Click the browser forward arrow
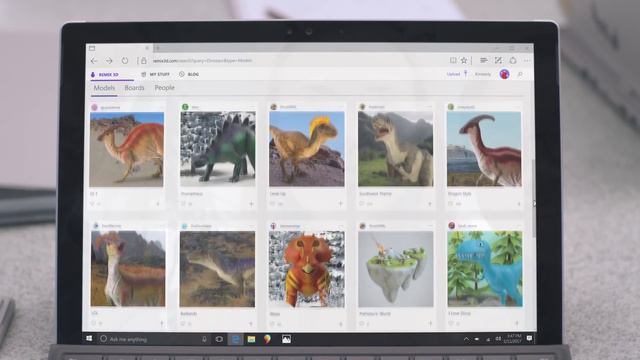This screenshot has height=360, width=640. (109, 61)
